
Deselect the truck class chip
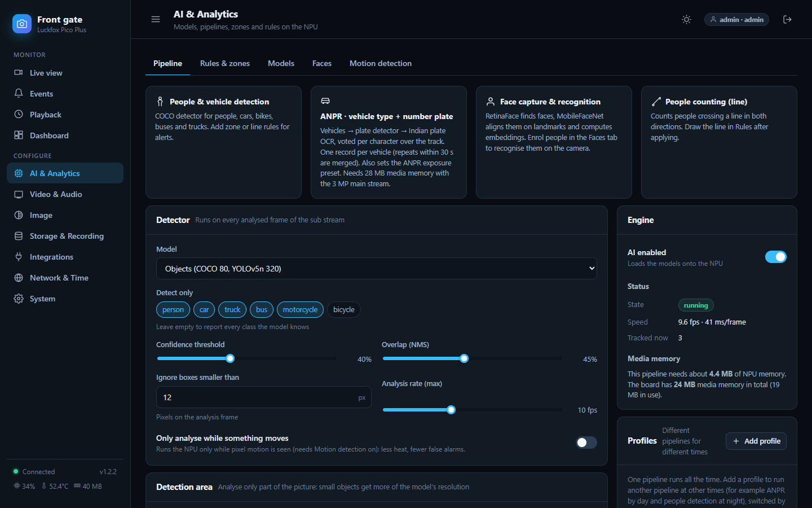[232, 309]
